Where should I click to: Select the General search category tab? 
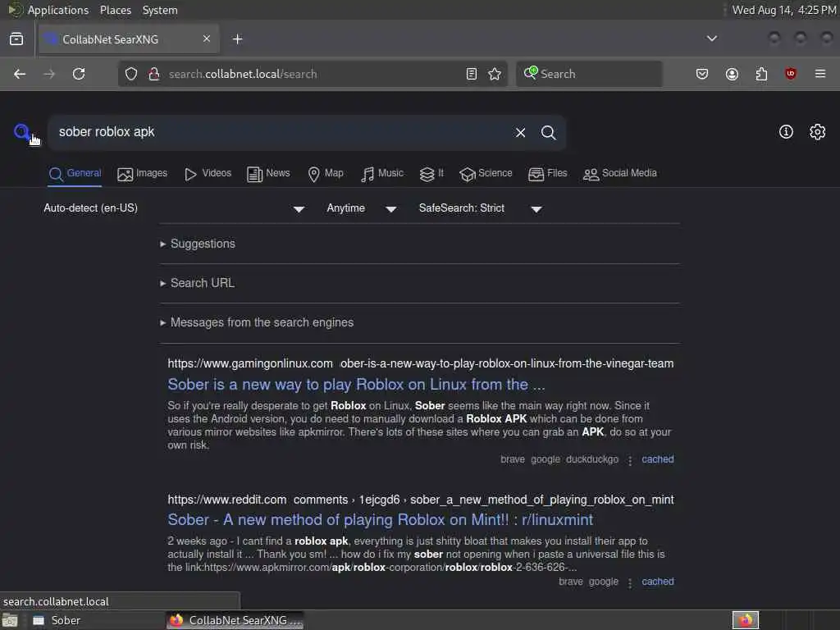pyautogui.click(x=75, y=174)
